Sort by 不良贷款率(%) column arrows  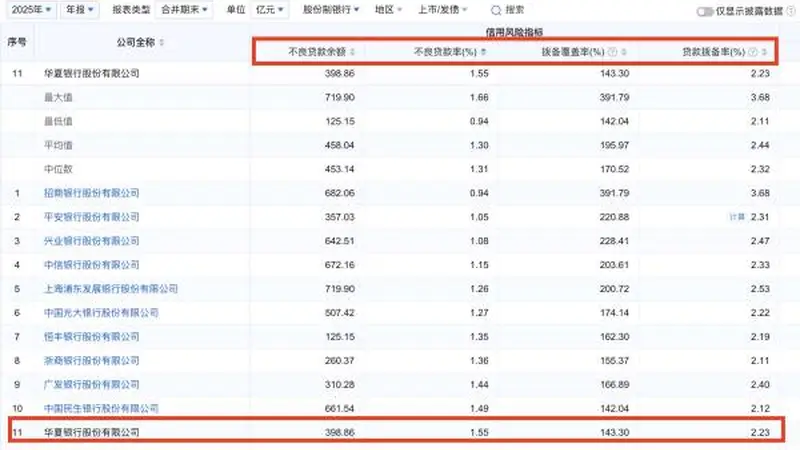point(483,52)
